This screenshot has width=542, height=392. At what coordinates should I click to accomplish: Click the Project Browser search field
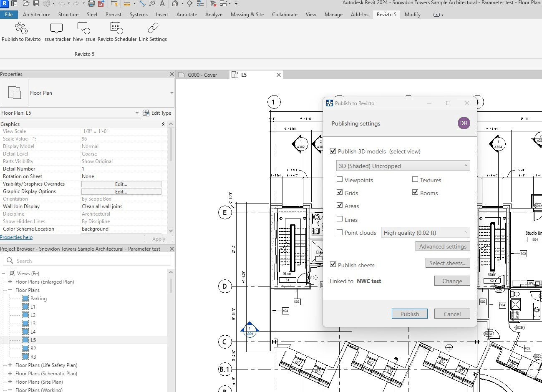(87, 261)
